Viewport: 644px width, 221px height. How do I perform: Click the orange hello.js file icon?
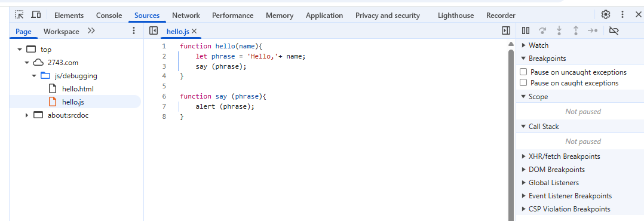(52, 102)
